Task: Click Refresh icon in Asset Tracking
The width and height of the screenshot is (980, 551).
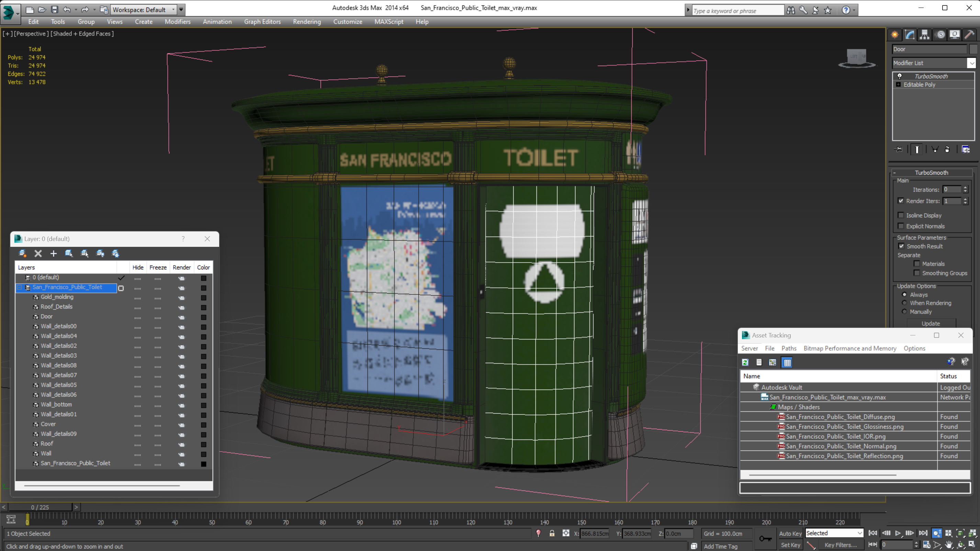Action: click(745, 363)
